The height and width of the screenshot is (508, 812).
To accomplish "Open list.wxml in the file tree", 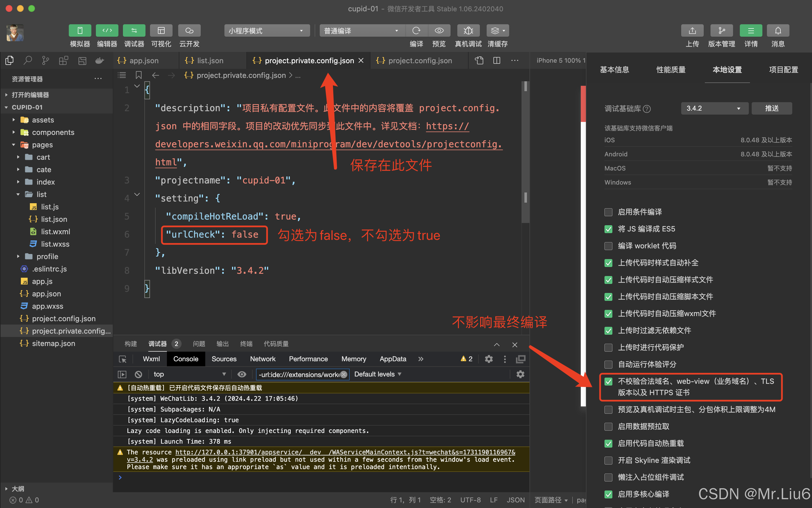I will coord(55,232).
